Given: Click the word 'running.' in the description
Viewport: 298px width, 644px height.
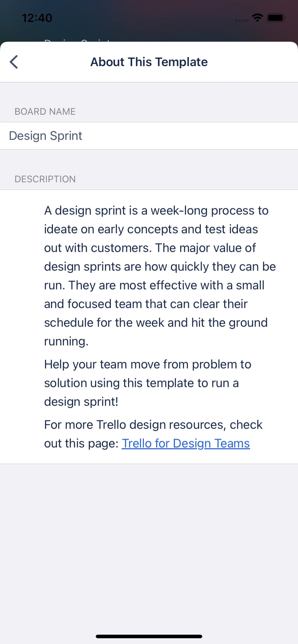Looking at the screenshot, I should coord(66,341).
